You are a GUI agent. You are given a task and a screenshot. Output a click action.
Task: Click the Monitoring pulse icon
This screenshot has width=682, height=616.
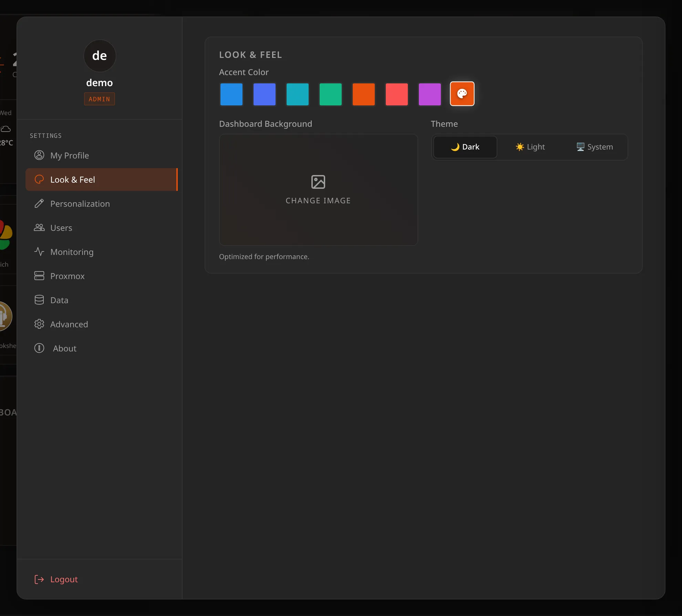pyautogui.click(x=39, y=252)
